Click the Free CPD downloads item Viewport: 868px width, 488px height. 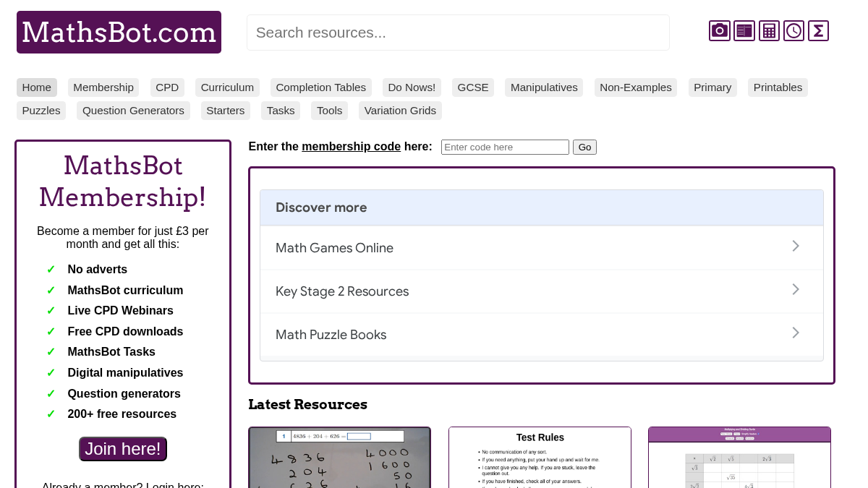coord(125,332)
